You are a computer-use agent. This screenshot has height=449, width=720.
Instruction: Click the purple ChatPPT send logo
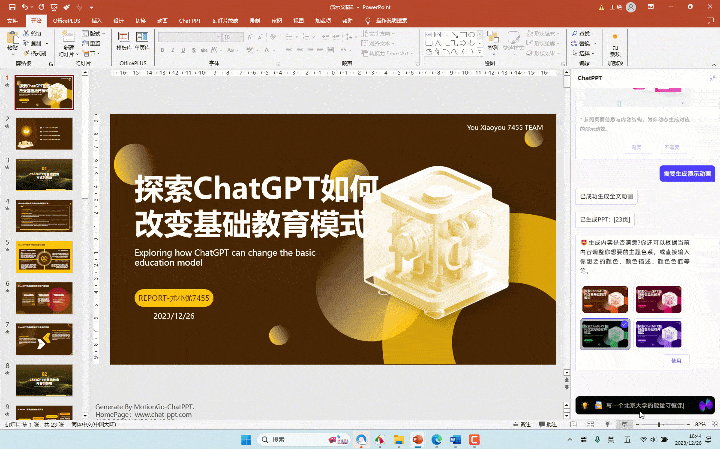705,405
